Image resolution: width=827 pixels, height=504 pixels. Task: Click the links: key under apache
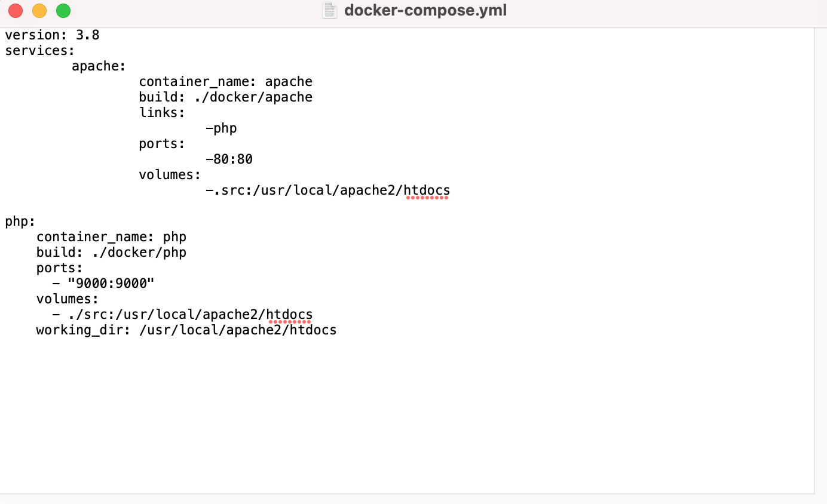click(161, 112)
